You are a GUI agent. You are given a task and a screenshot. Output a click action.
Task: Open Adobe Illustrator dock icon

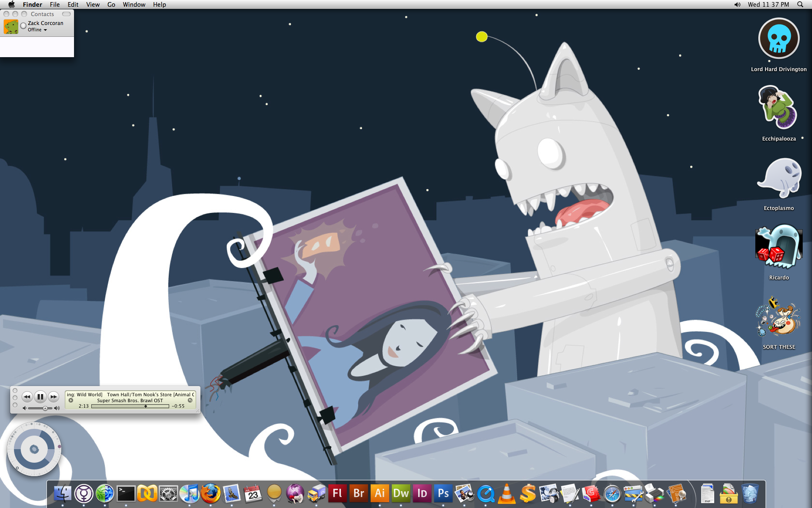[x=380, y=493]
